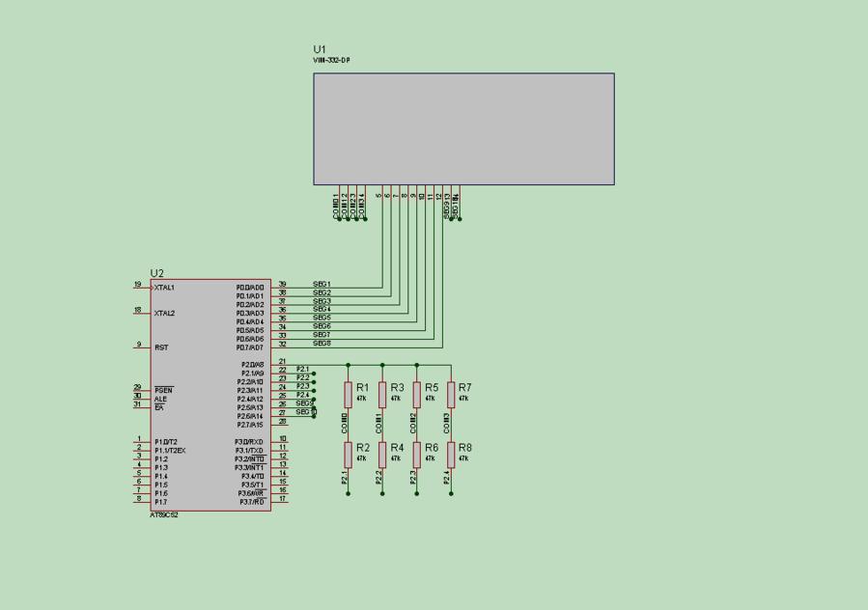Click the RST pin 9 on U2

(x=142, y=347)
